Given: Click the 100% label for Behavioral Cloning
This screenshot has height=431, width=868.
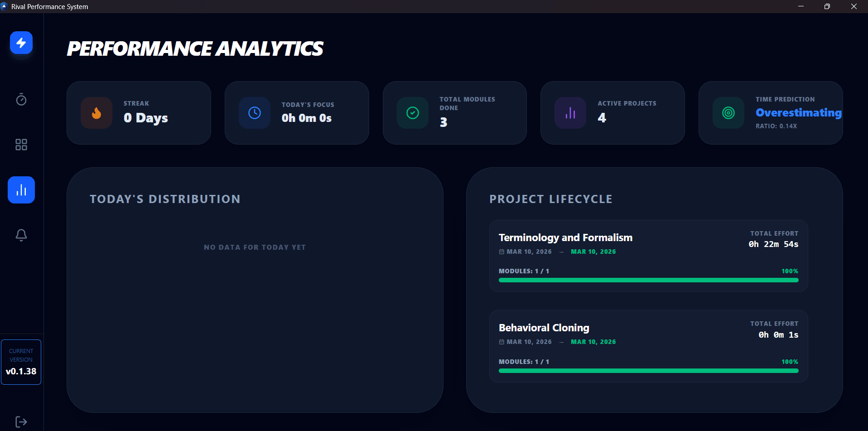Looking at the screenshot, I should point(790,362).
